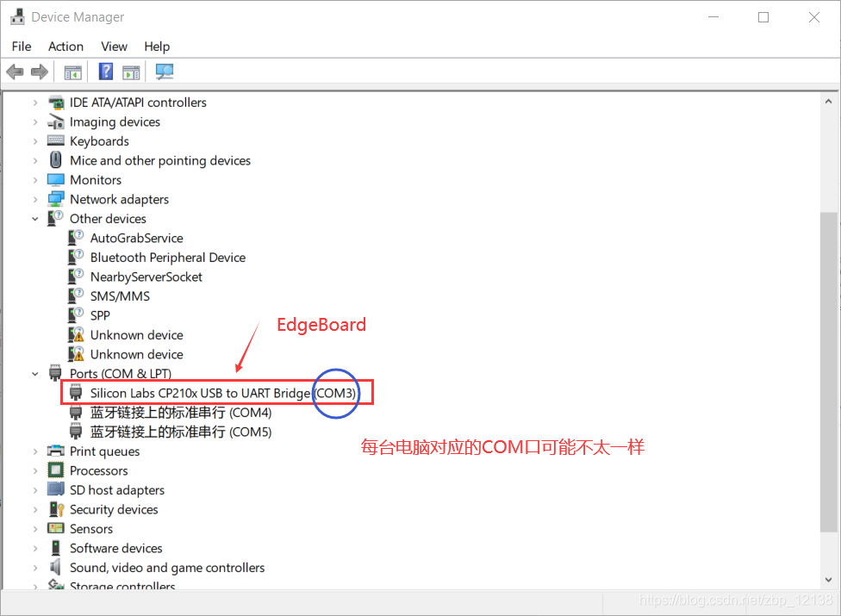Select the Bluetooth Peripheral Device label
Viewport: 841px width, 616px height.
(168, 258)
